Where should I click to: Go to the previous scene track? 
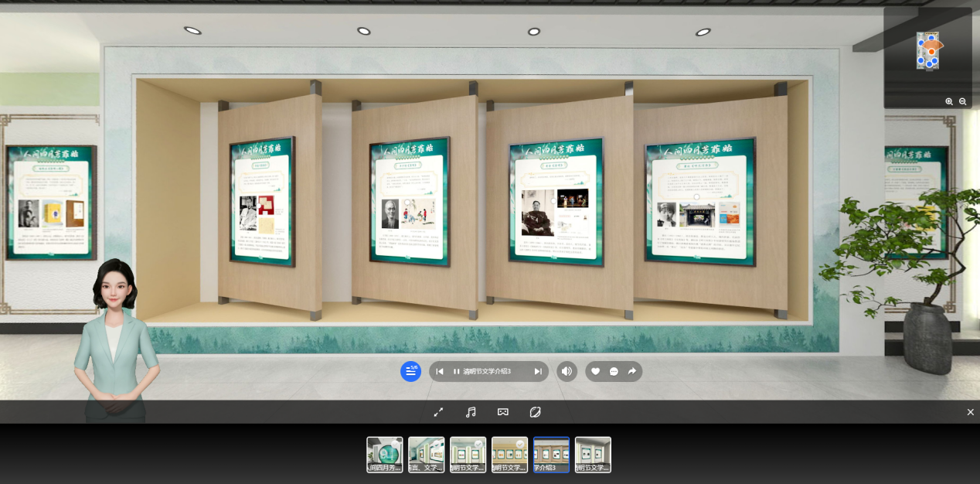coord(440,371)
